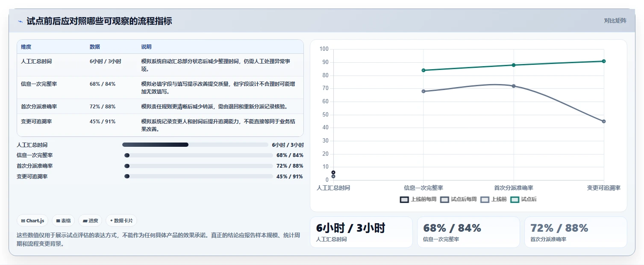Click the lightning icon beside the panel title
Image resolution: width=644 pixels, height=265 pixels.
[20, 22]
